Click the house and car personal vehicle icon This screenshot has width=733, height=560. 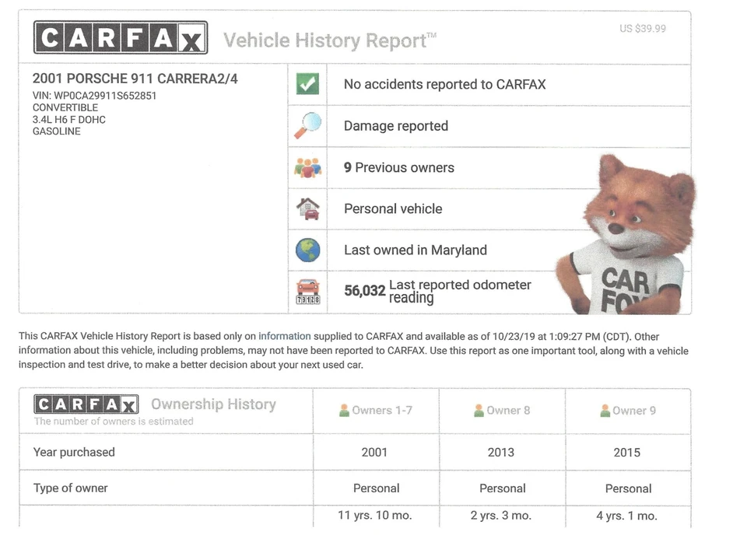[x=307, y=208]
